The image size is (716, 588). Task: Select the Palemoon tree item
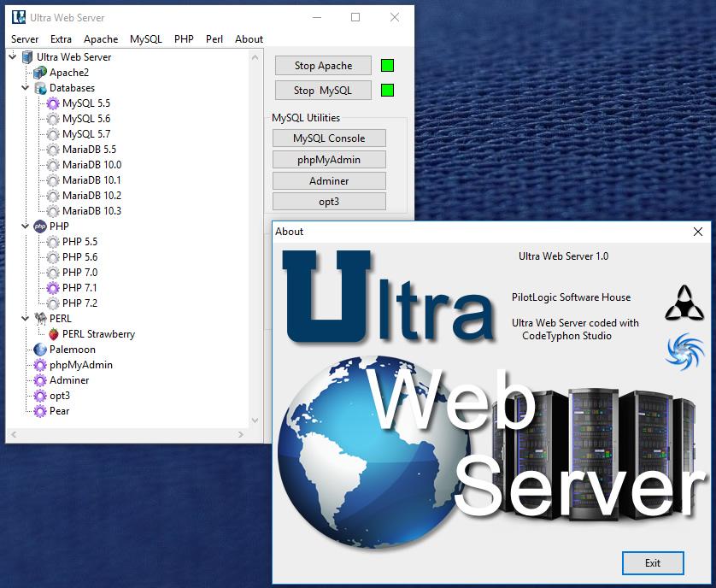click(x=73, y=350)
